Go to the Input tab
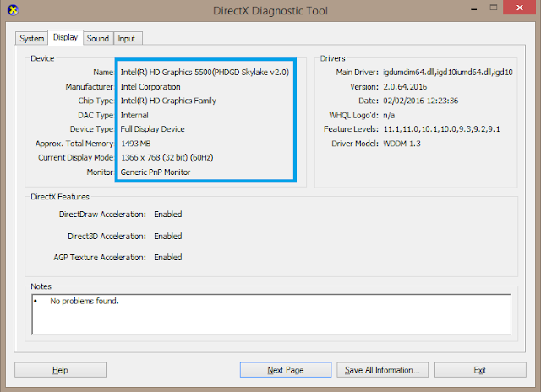Image resolution: width=541 pixels, height=392 pixels. click(x=127, y=38)
